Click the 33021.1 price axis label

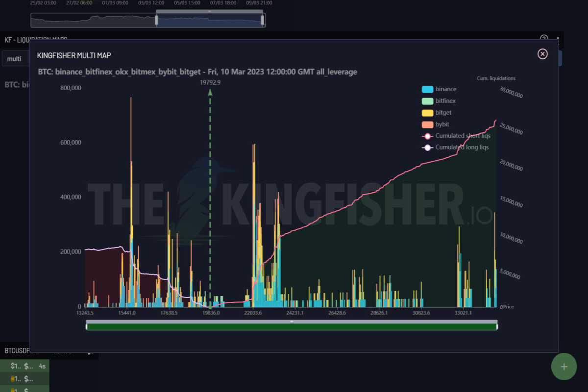click(463, 313)
